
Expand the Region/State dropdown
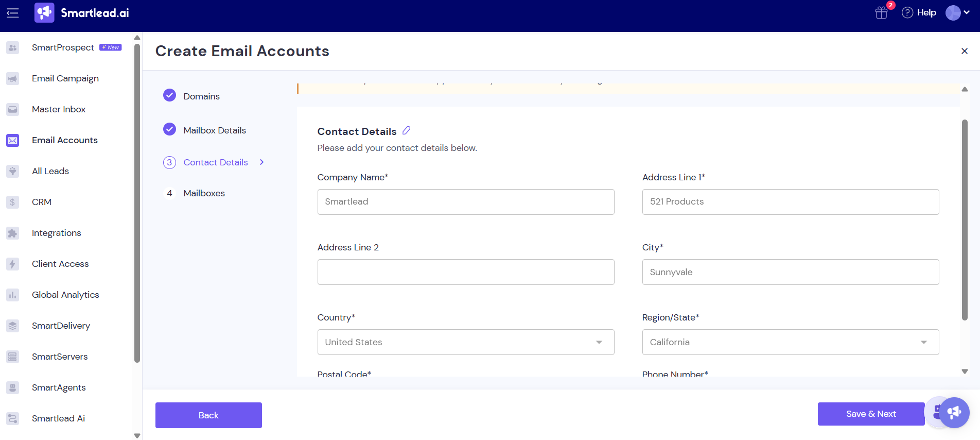click(790, 342)
